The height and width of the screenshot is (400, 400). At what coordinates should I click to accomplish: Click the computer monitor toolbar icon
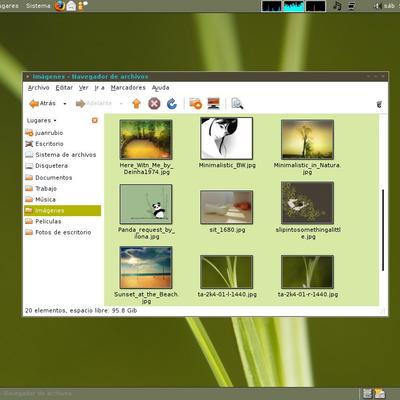coord(213,104)
